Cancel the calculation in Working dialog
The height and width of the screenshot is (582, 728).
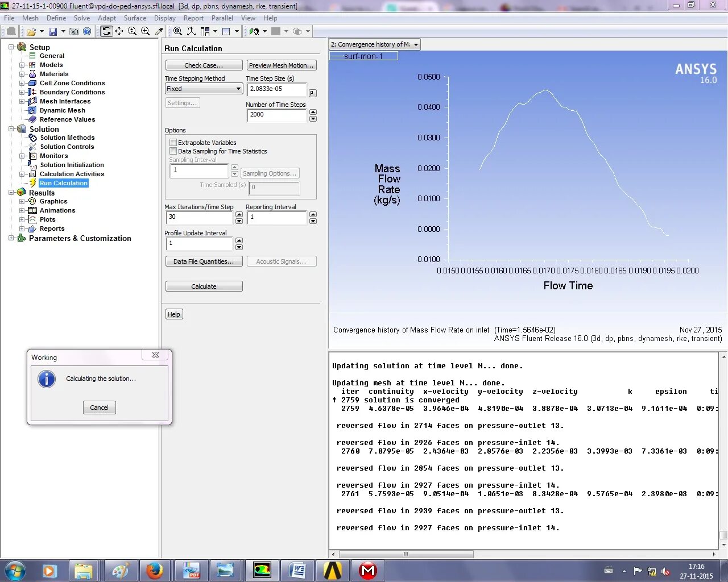99,408
